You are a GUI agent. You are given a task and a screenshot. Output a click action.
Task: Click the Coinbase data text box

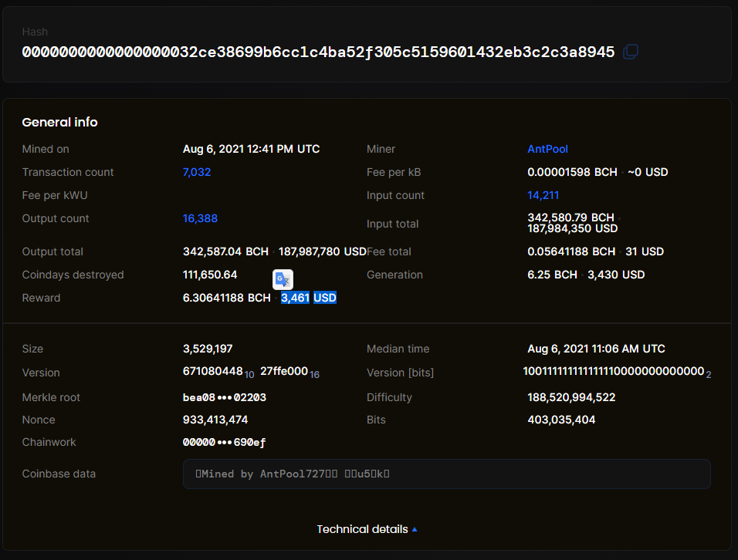point(447,474)
